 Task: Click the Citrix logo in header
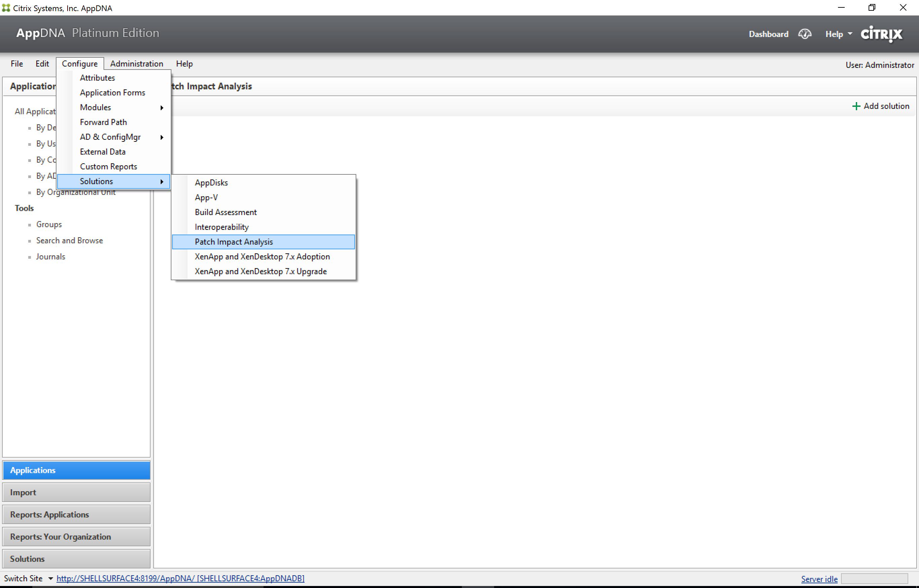pyautogui.click(x=881, y=34)
